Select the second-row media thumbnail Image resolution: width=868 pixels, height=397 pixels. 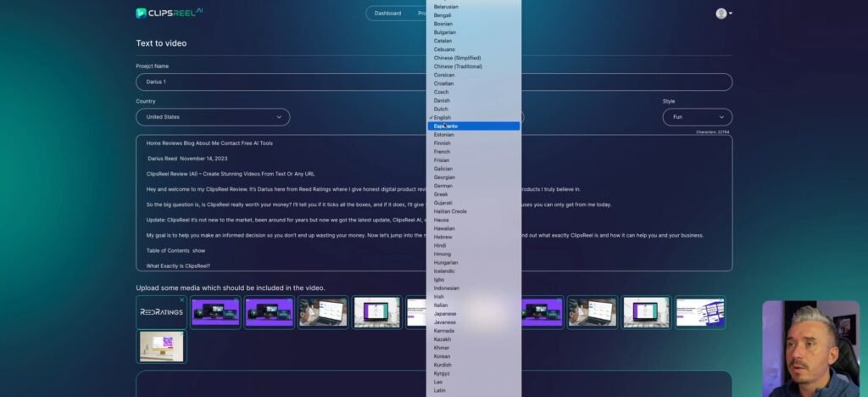161,346
